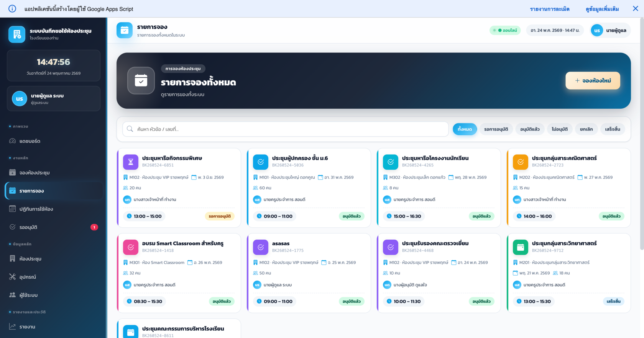Select the อนุมัติแล้ว filter tab
Image resolution: width=644 pixels, height=338 pixels.
click(x=530, y=129)
